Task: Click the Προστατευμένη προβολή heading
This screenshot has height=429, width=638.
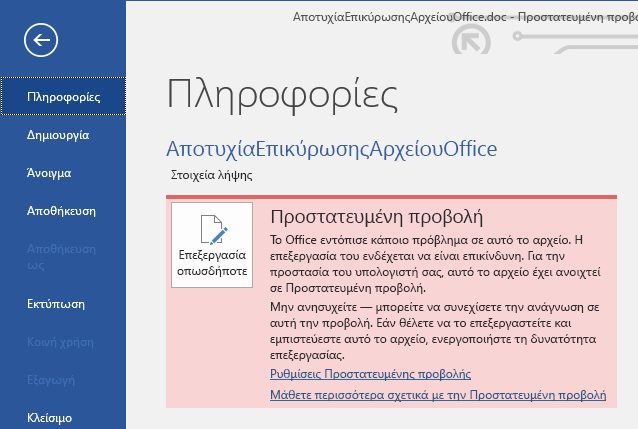Action: (x=376, y=217)
